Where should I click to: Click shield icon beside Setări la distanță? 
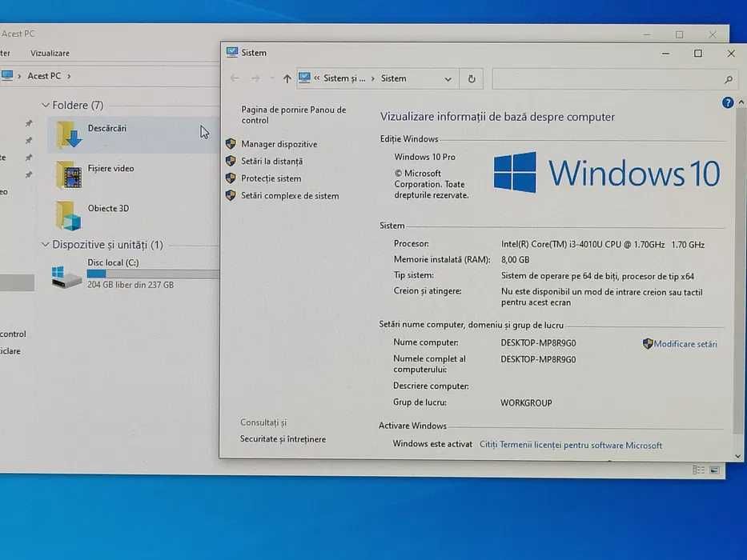point(231,161)
